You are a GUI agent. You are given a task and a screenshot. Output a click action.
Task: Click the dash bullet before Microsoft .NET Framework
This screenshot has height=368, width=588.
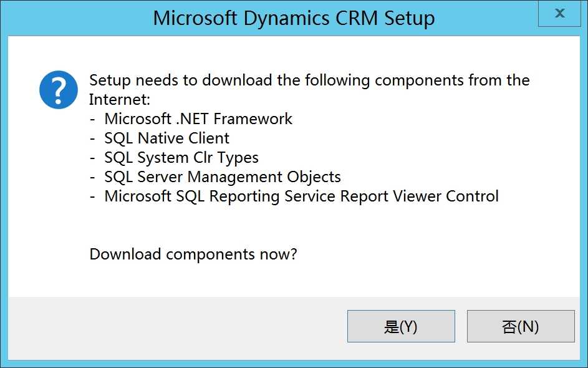coord(93,120)
